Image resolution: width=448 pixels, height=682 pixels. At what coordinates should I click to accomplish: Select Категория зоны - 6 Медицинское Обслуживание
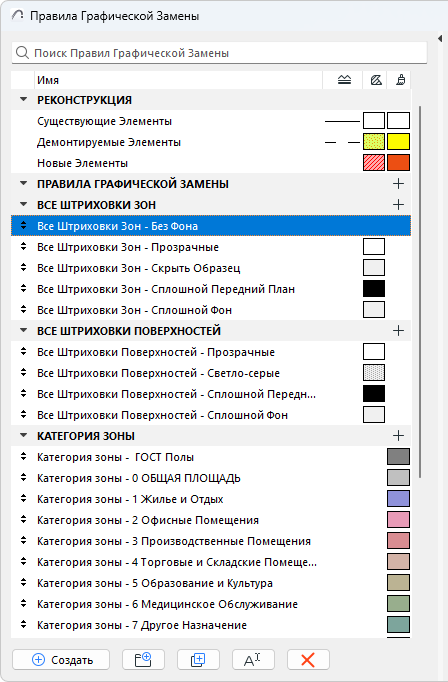tap(211, 603)
